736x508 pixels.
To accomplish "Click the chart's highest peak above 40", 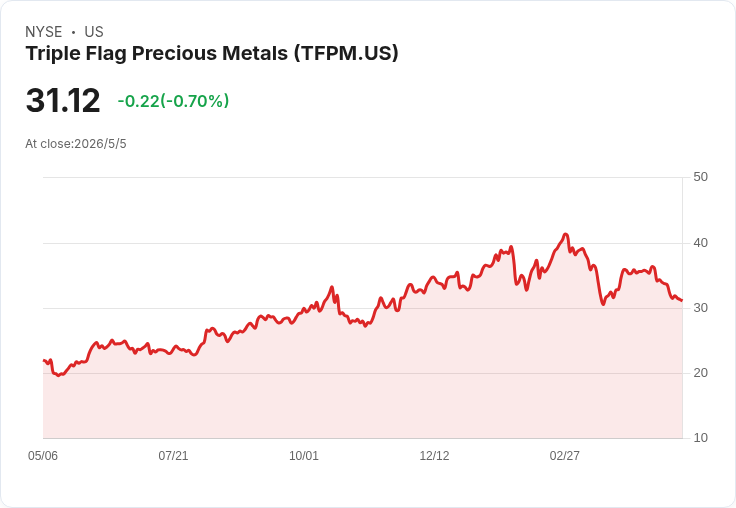I will click(566, 234).
